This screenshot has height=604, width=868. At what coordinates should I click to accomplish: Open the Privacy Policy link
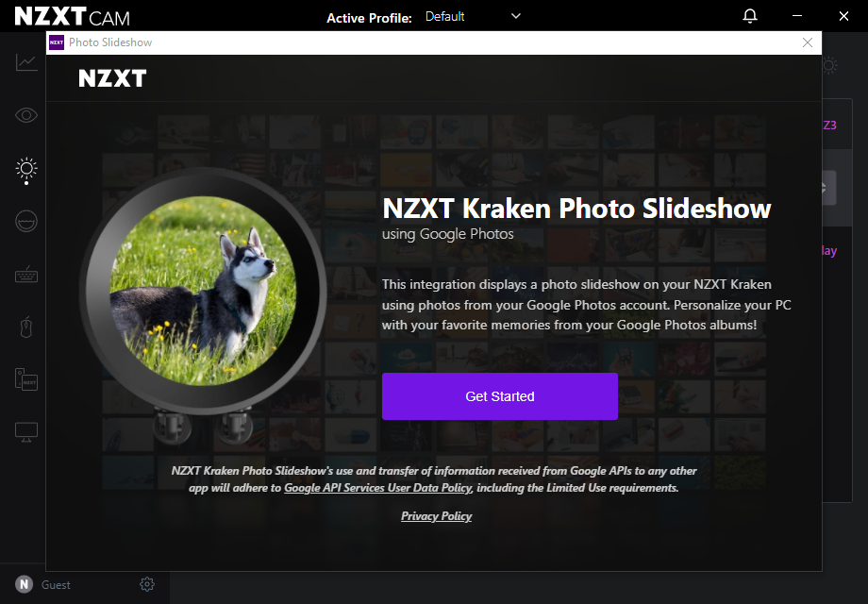436,516
